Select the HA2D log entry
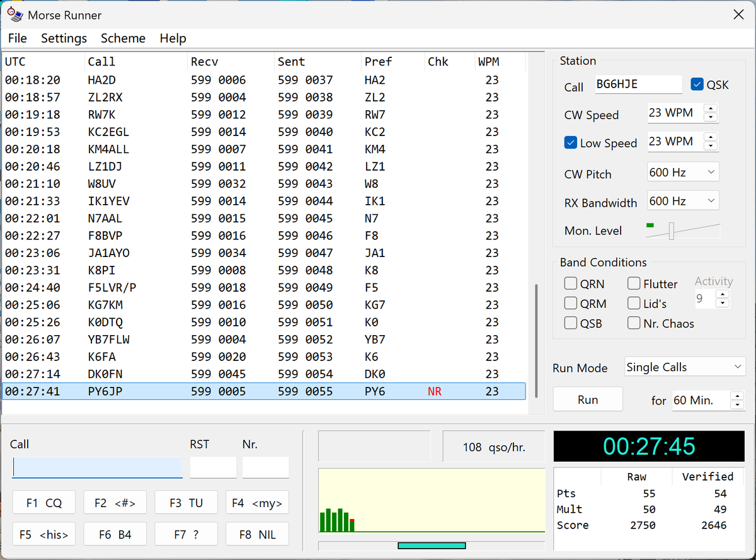This screenshot has height=560, width=756. (x=264, y=80)
